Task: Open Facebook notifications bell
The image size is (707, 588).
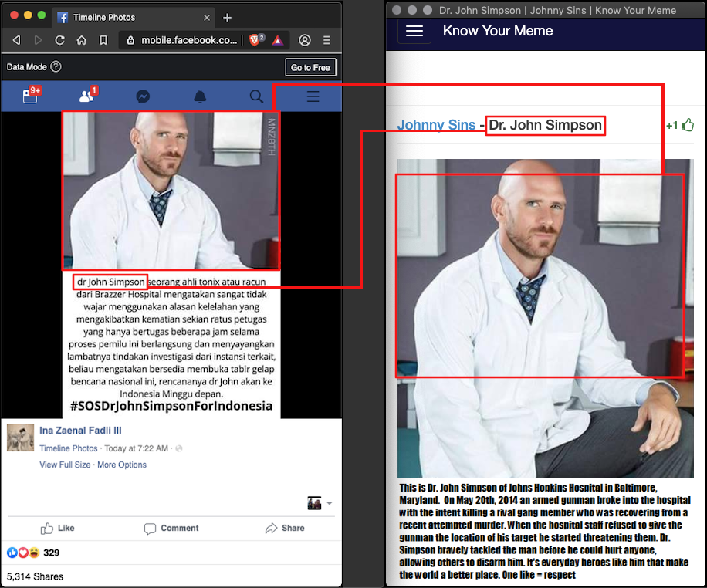Action: (x=200, y=96)
